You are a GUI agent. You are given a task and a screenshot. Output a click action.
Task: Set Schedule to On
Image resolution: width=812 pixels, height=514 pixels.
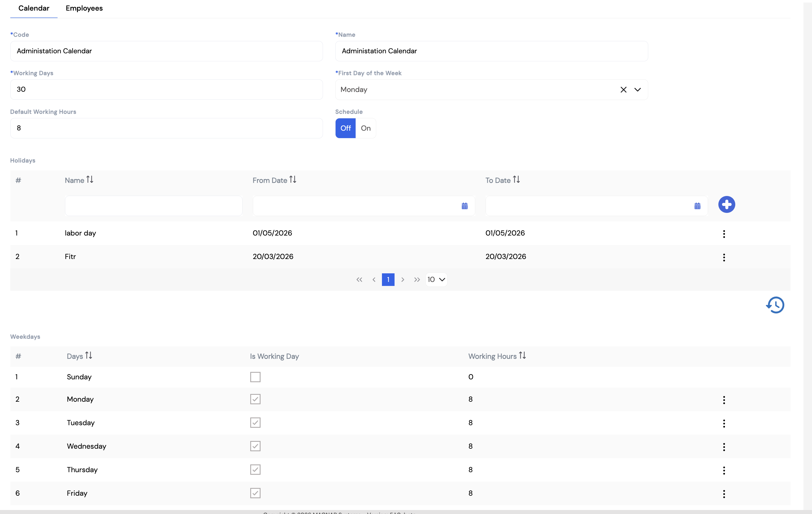point(366,128)
